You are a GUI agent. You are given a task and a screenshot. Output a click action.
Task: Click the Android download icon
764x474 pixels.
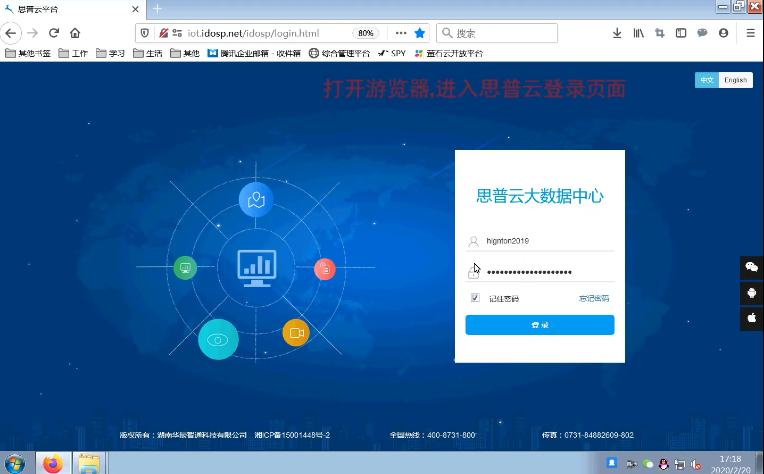(x=751, y=293)
